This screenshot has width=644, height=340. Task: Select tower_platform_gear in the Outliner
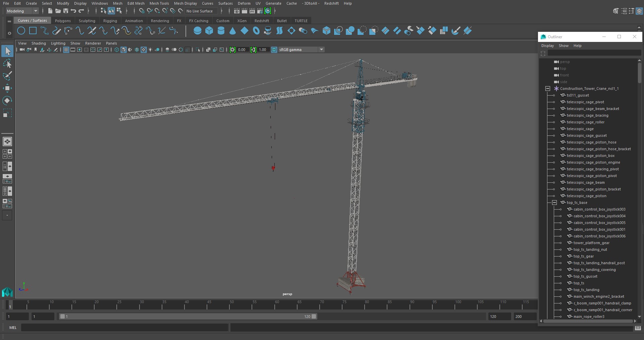click(x=591, y=243)
